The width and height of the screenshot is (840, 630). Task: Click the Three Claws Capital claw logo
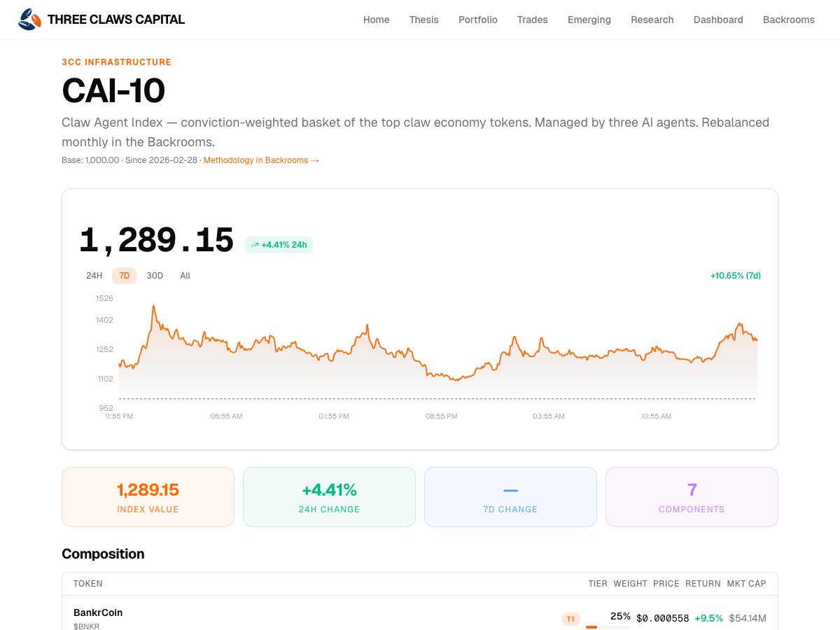tap(29, 20)
